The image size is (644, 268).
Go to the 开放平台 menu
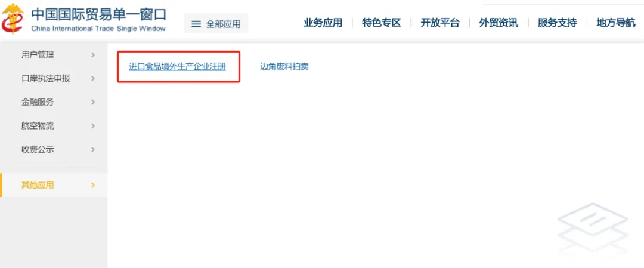[x=440, y=23]
